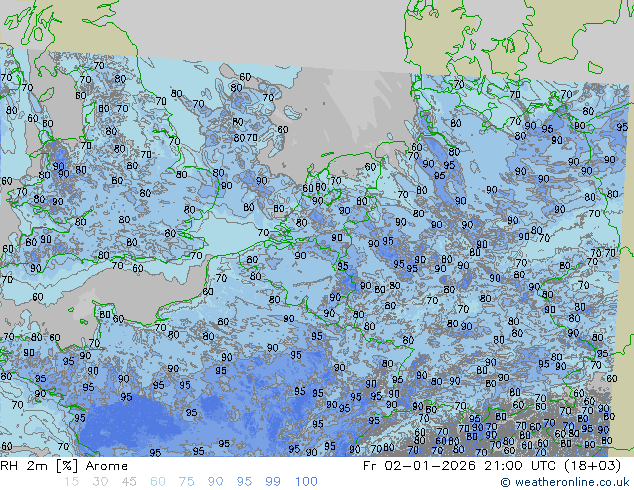Click the 'RH 2m [%] Arome' map title
The width and height of the screenshot is (634, 490).
click(x=64, y=466)
